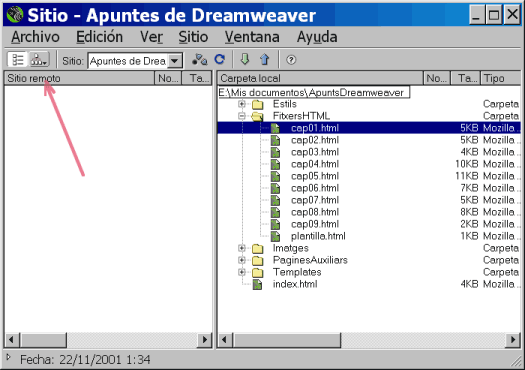Viewport: 525px width, 370px height.
Task: Switch to Site Files view icon
Action: 17,60
